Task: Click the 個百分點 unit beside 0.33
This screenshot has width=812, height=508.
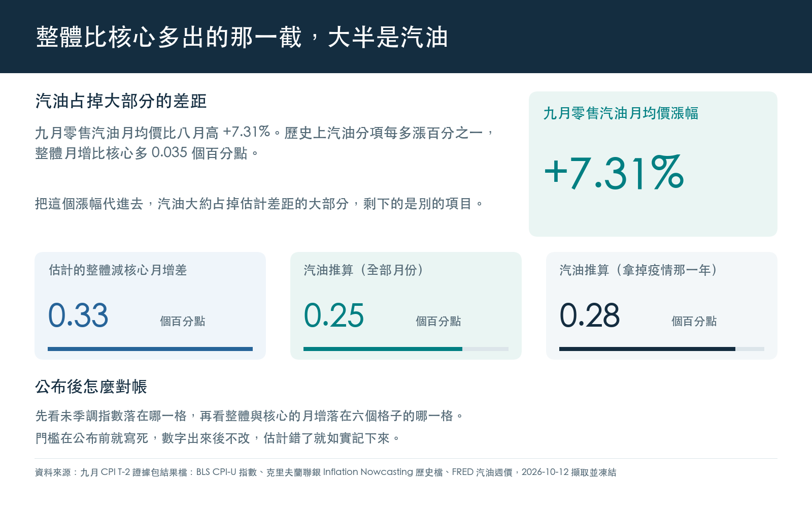Action: (x=183, y=321)
